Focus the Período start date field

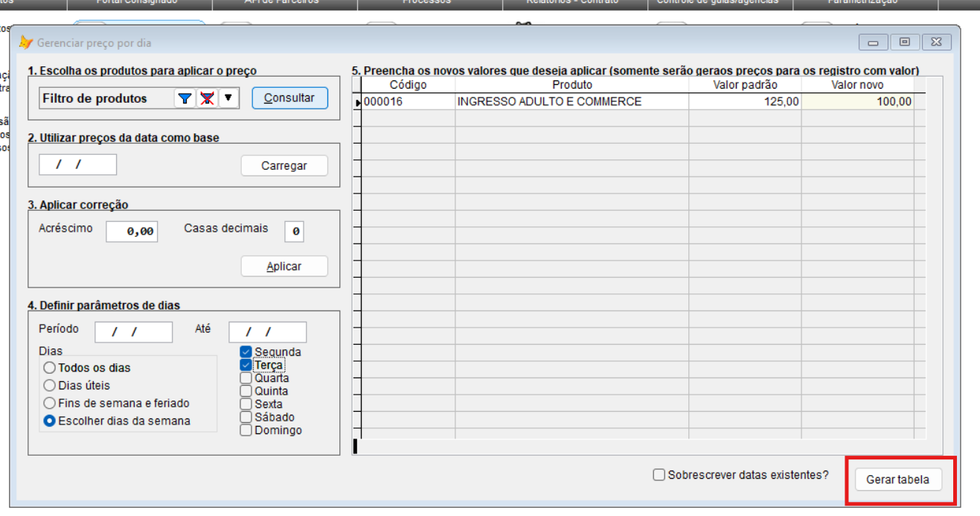(134, 332)
